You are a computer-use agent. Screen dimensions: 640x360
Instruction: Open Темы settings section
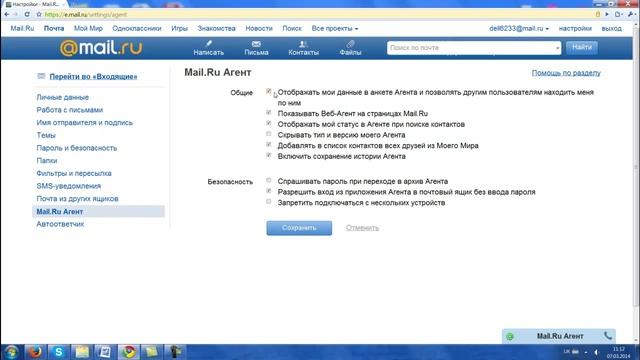pyautogui.click(x=46, y=135)
